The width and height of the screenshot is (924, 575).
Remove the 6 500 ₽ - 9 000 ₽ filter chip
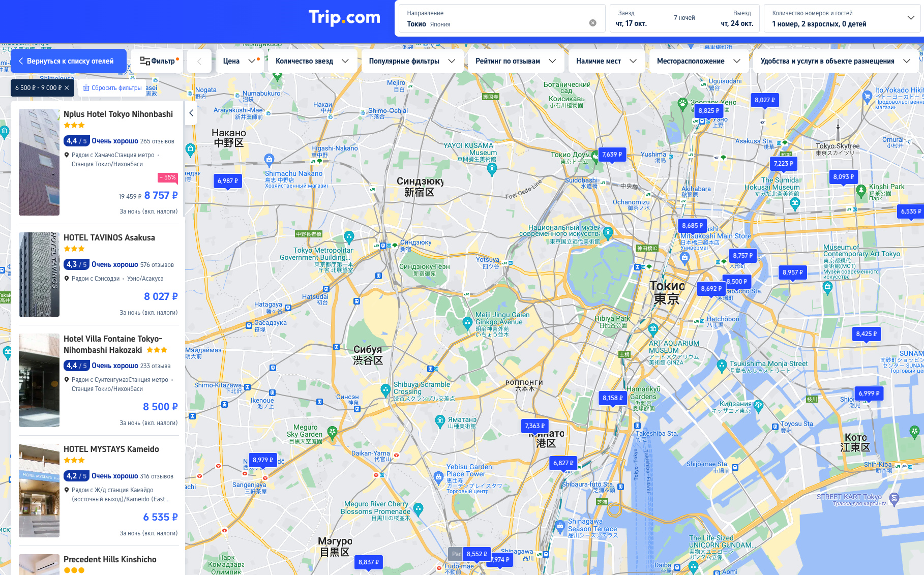coord(67,88)
